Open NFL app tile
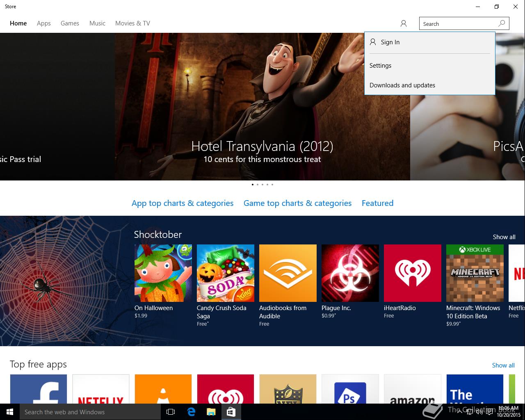The height and width of the screenshot is (420, 525). point(288,389)
